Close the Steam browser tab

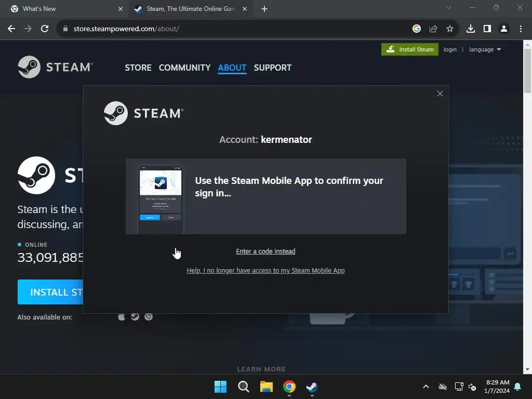[245, 9]
